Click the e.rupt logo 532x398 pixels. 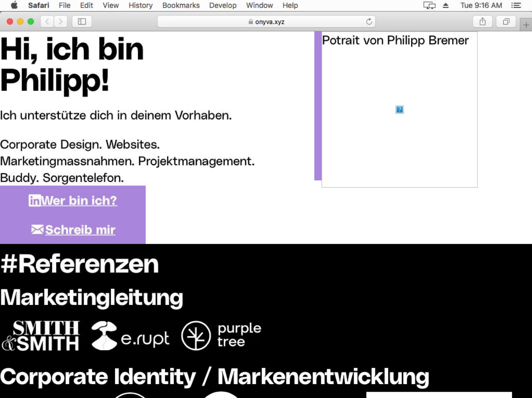130,336
